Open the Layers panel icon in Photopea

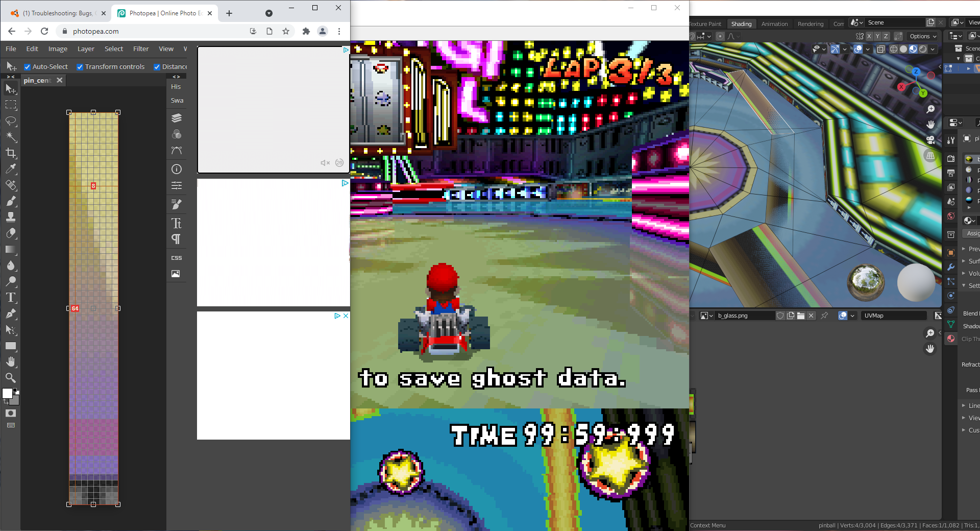coord(177,118)
